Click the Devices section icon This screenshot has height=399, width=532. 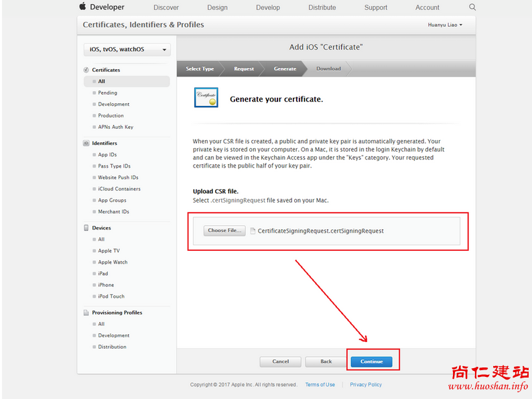click(x=86, y=228)
